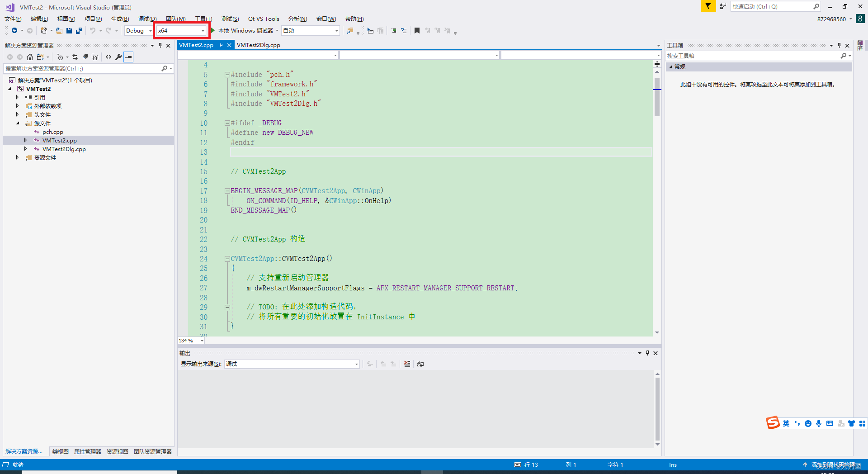Click the Output panel vertical scrollbar
The width and height of the screenshot is (868, 474).
(657, 409)
